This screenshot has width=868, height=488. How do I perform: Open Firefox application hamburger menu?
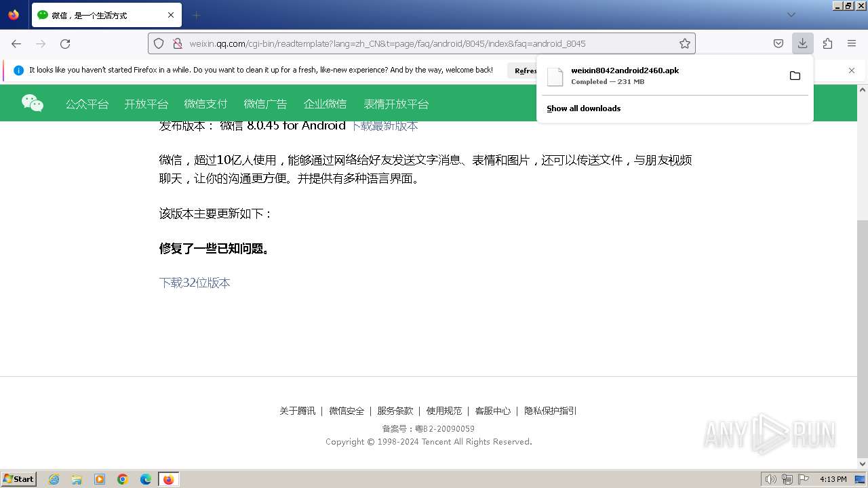pyautogui.click(x=852, y=43)
